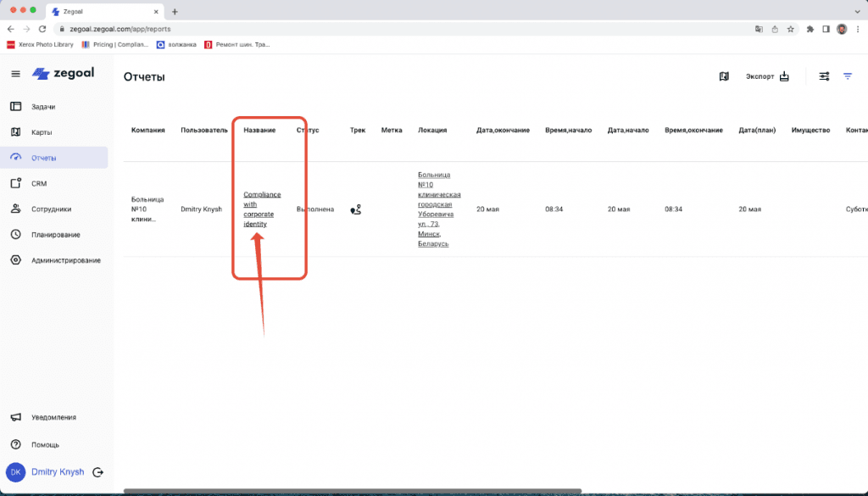
Task: Click the hamburger menu icon
Action: [15, 74]
